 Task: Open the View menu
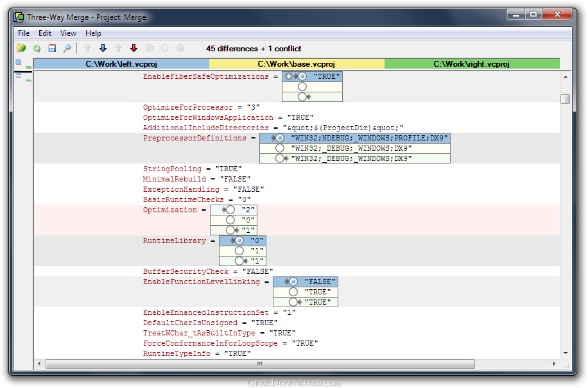click(x=68, y=33)
